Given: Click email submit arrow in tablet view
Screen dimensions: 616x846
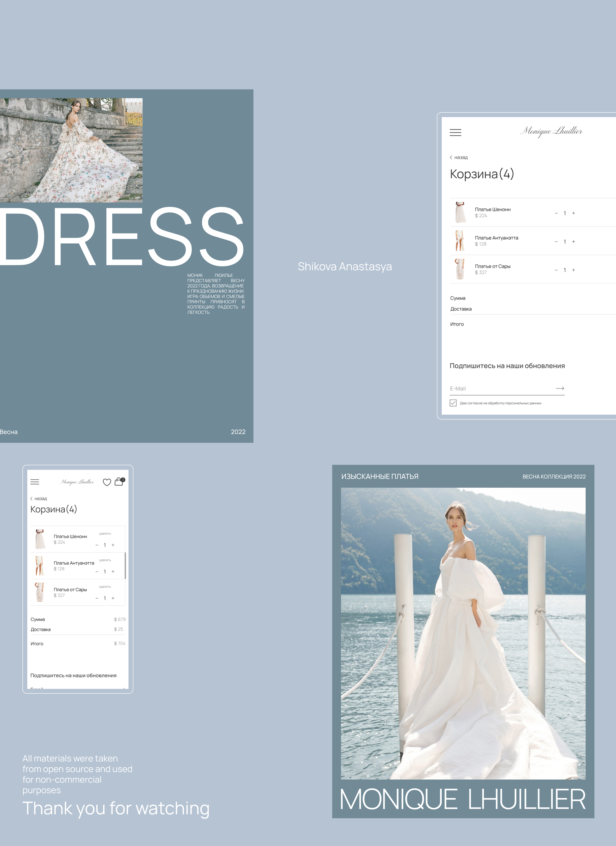Looking at the screenshot, I should pyautogui.click(x=560, y=388).
